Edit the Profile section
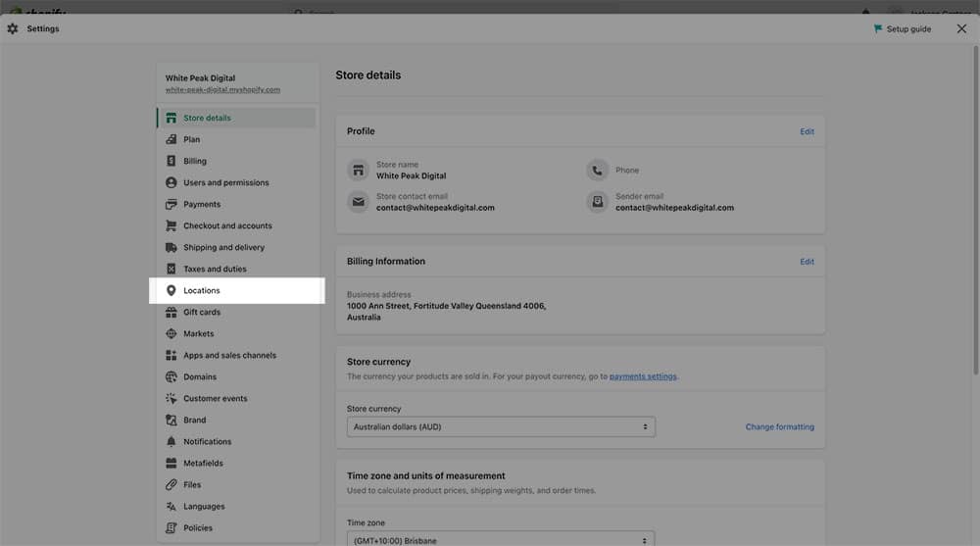Image resolution: width=980 pixels, height=546 pixels. [807, 131]
